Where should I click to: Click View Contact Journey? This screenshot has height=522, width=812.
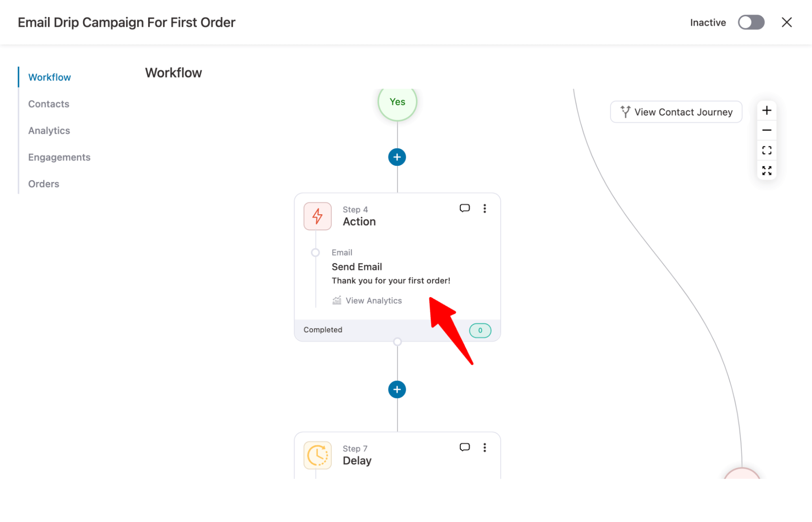point(676,112)
